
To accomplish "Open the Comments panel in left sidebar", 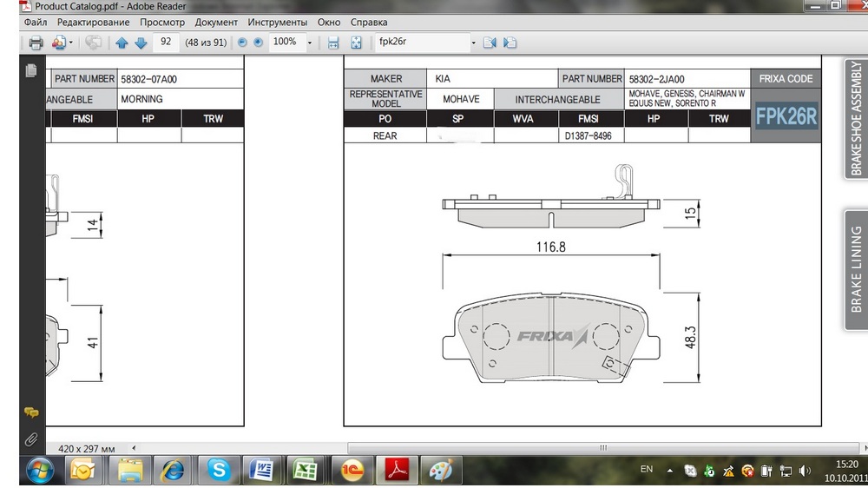I will (31, 413).
